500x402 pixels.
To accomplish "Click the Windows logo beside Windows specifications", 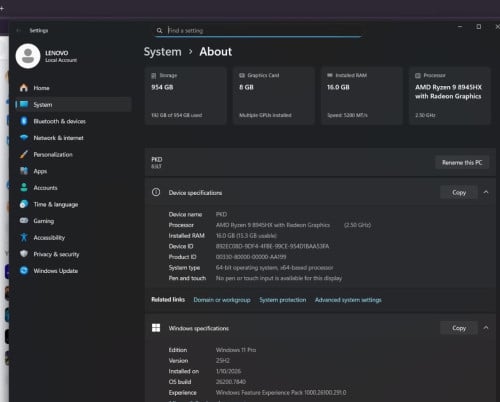I will pos(156,328).
